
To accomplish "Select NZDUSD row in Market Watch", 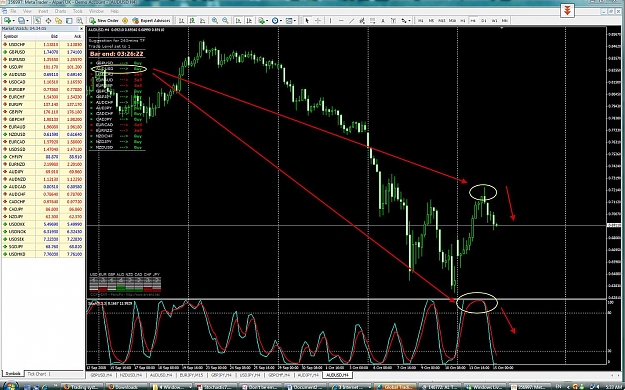I will (43, 134).
